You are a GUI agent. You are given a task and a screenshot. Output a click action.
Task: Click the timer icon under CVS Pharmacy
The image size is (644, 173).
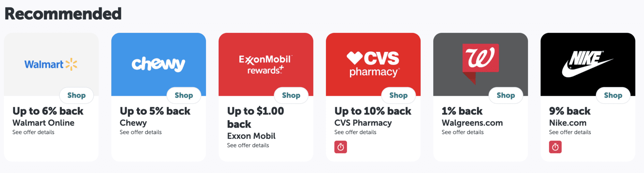click(x=341, y=147)
